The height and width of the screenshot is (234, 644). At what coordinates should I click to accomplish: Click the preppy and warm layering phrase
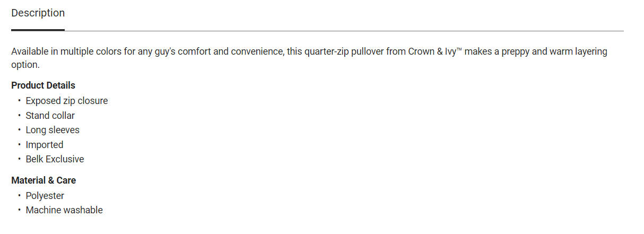coord(551,51)
